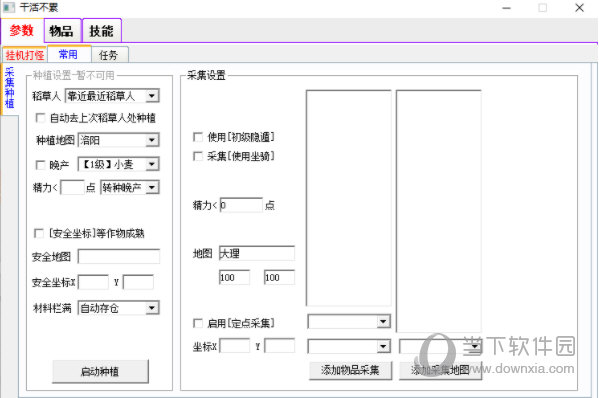Click the gathering 精力 field showing 0
Viewport: 599px width, 398px height.
241,205
